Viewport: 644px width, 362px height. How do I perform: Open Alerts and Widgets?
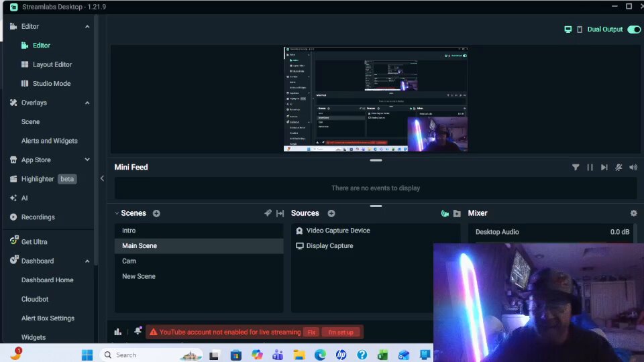click(x=49, y=141)
